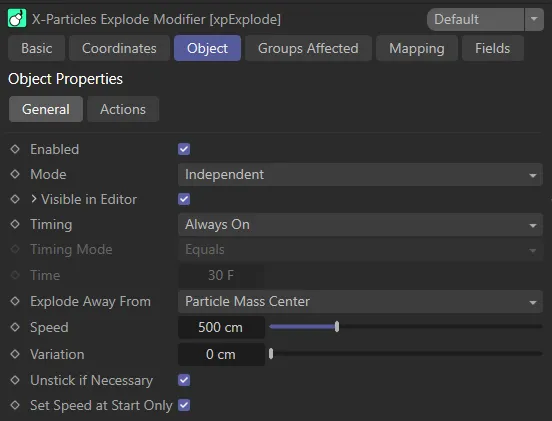Open Explode Away From dropdown
Image resolution: width=552 pixels, height=421 pixels.
tap(360, 302)
